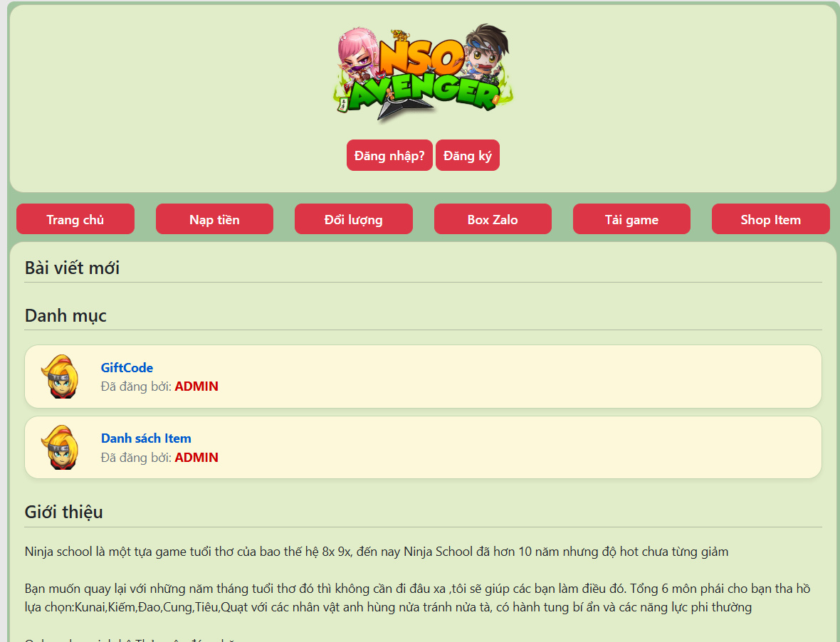Image resolution: width=840 pixels, height=642 pixels.
Task: Open the GiftCode category link
Action: (127, 368)
